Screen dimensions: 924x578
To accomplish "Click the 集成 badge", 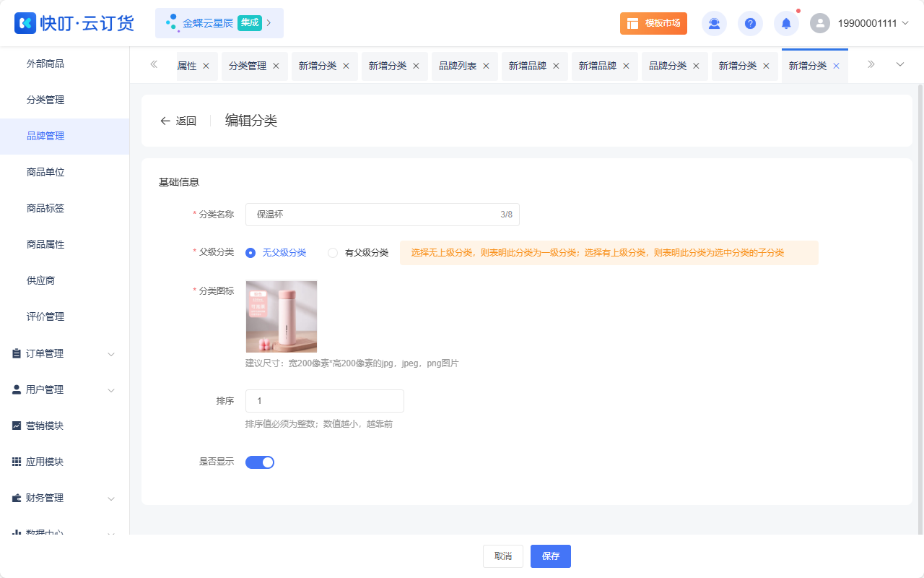I will 250,23.
